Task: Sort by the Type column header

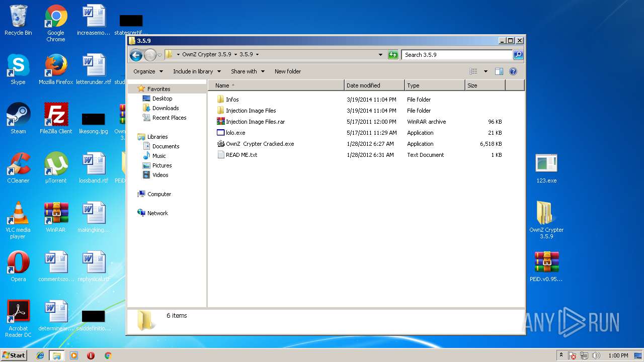Action: [x=435, y=85]
